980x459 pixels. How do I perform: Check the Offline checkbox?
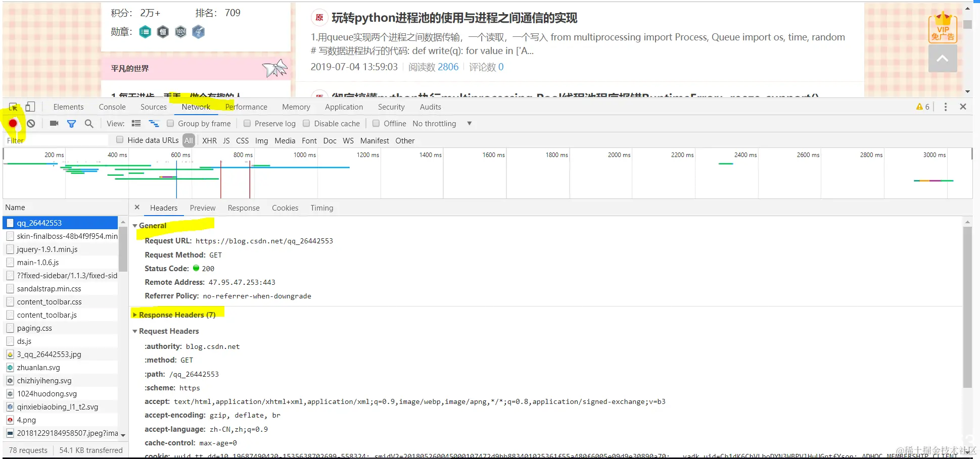(376, 123)
